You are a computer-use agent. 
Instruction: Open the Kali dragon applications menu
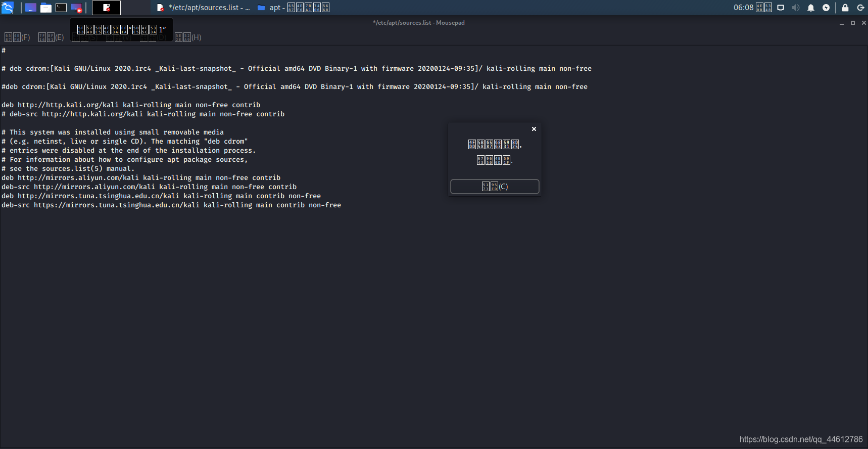click(7, 8)
